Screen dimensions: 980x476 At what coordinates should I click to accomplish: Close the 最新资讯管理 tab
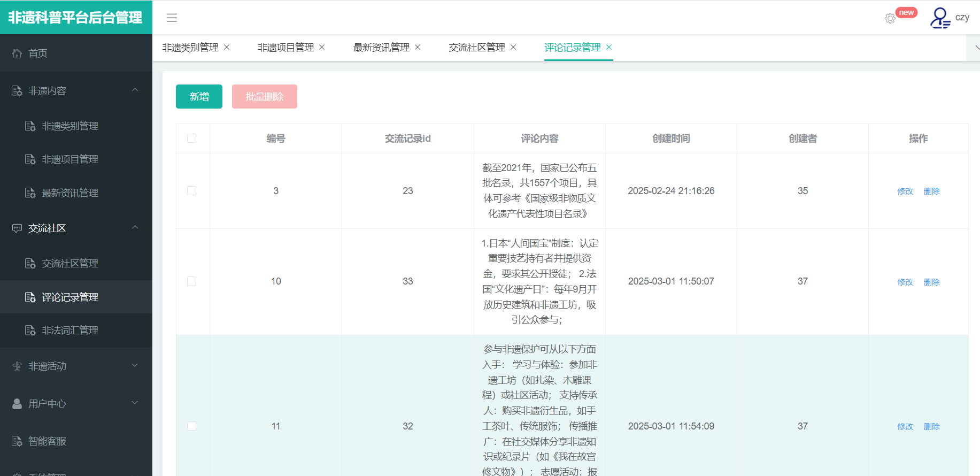418,47
